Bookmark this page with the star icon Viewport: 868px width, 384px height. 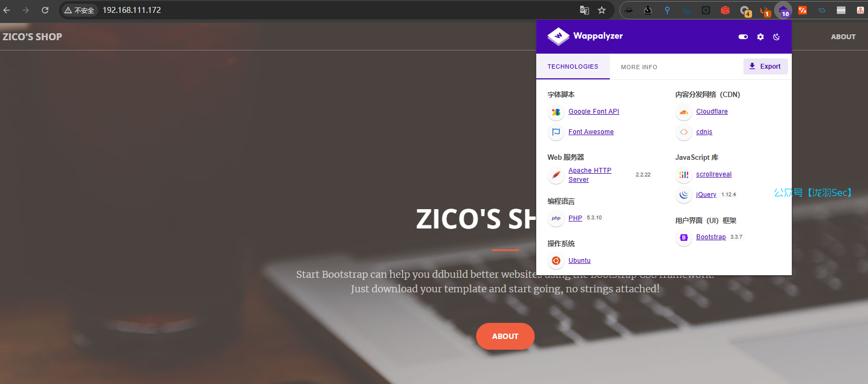602,10
